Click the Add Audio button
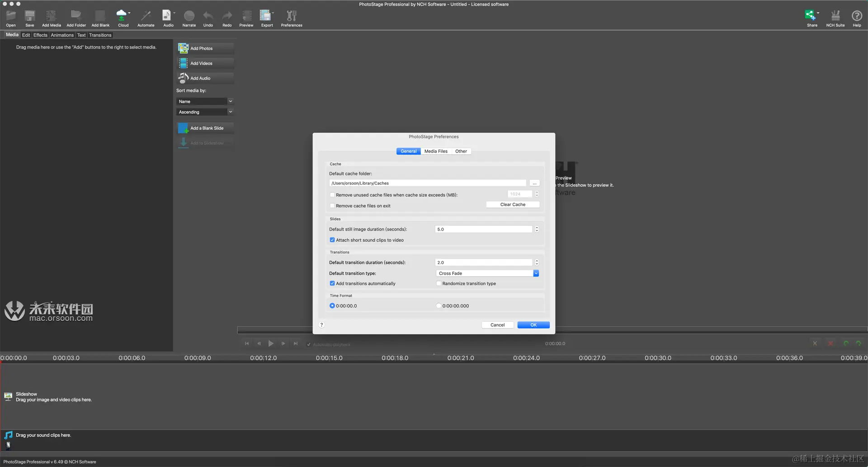The image size is (868, 467). 206,78
